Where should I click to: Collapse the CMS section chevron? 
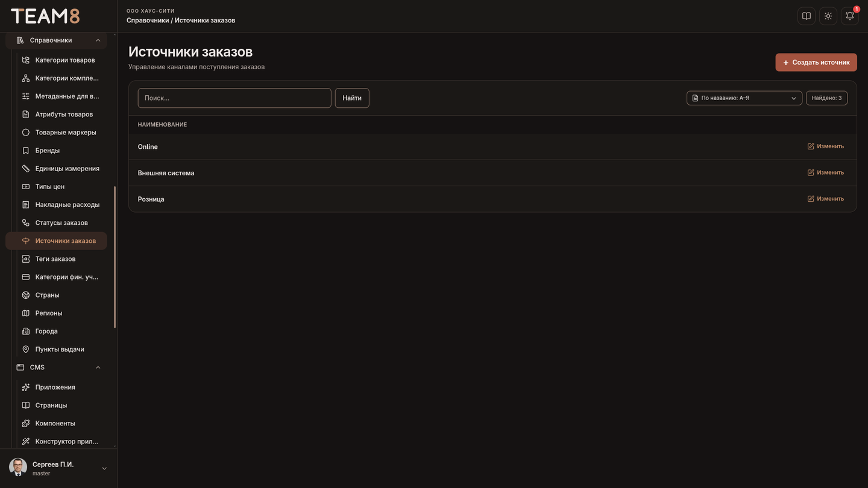pos(98,368)
